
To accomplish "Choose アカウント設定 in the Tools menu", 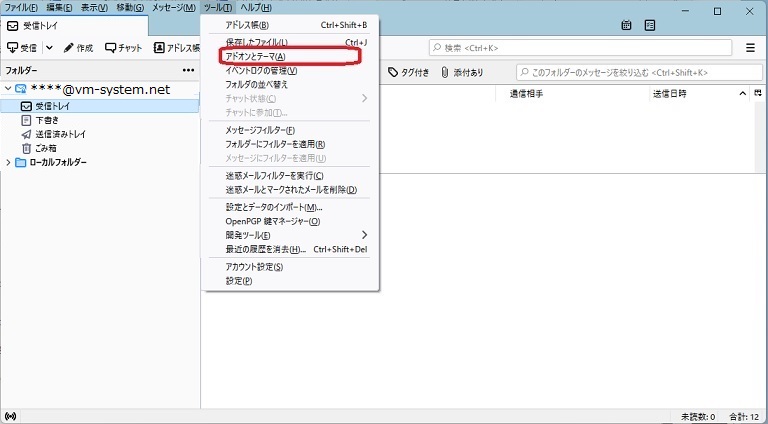I will pyautogui.click(x=255, y=267).
